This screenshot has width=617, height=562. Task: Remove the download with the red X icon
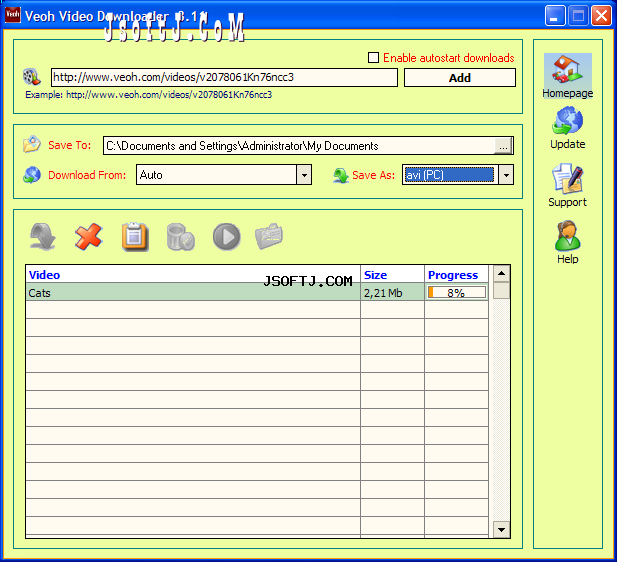(89, 237)
